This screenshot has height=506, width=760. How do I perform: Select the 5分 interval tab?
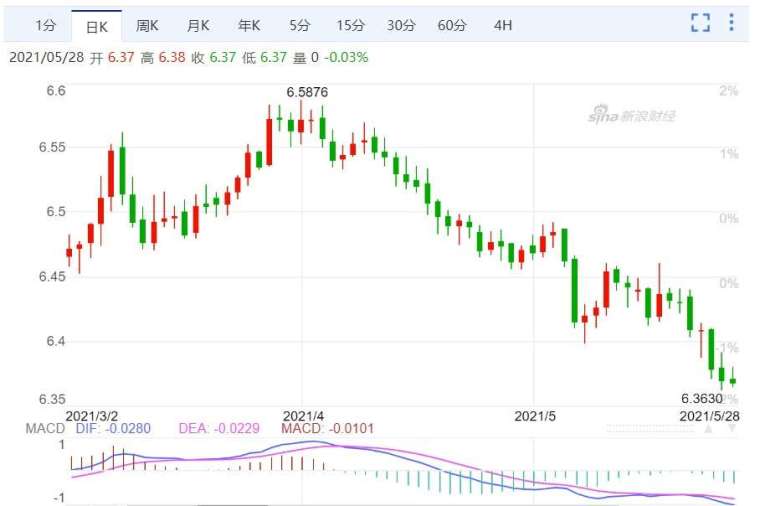click(x=300, y=25)
